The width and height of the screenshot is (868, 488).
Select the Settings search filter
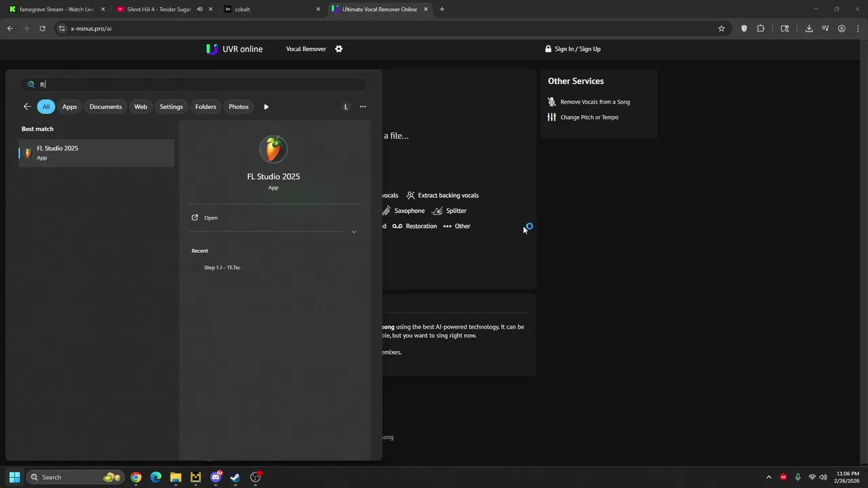(x=171, y=106)
